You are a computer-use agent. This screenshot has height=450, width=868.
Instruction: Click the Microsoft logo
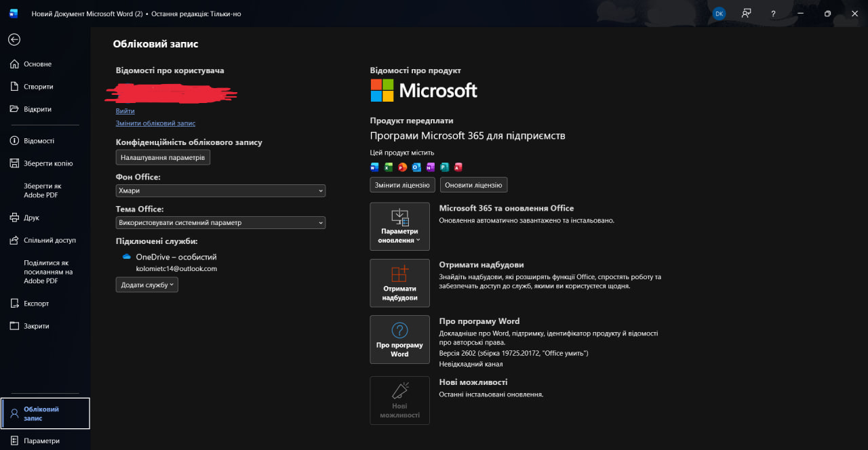click(x=424, y=90)
